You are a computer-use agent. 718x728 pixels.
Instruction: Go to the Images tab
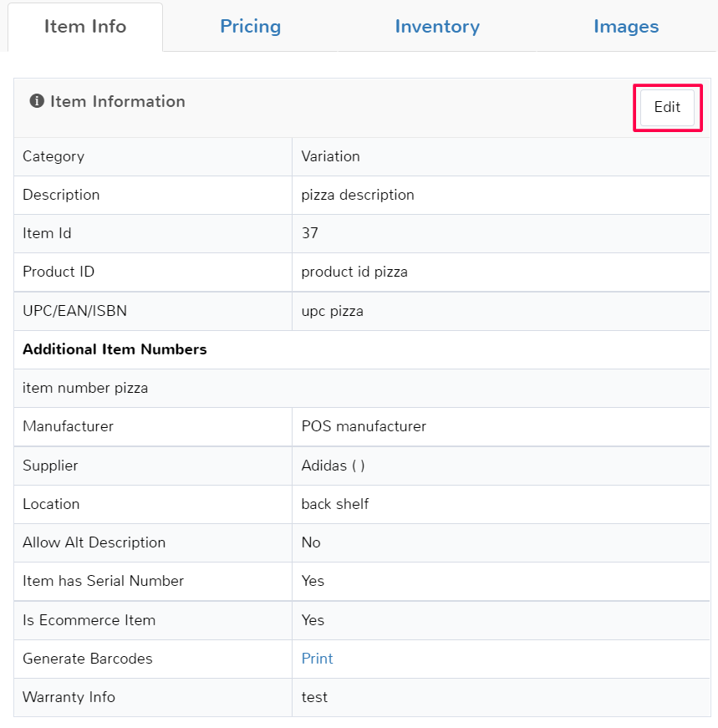pos(625,27)
